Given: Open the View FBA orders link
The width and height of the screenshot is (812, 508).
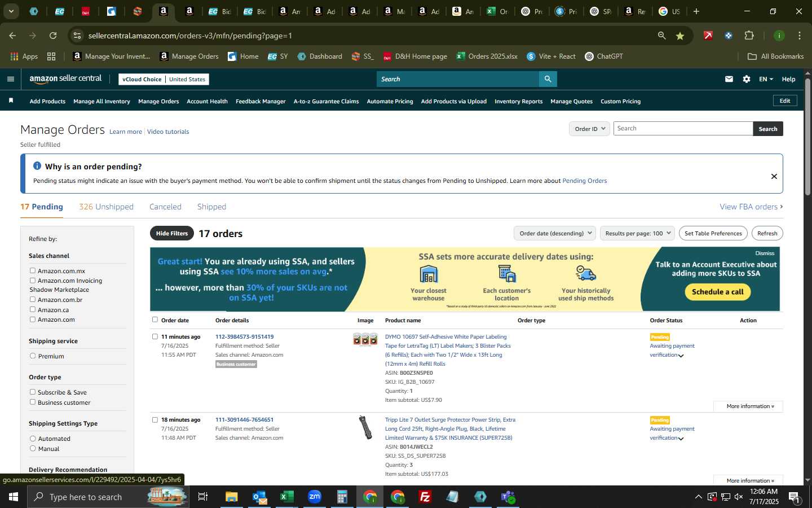Looking at the screenshot, I should [751, 207].
